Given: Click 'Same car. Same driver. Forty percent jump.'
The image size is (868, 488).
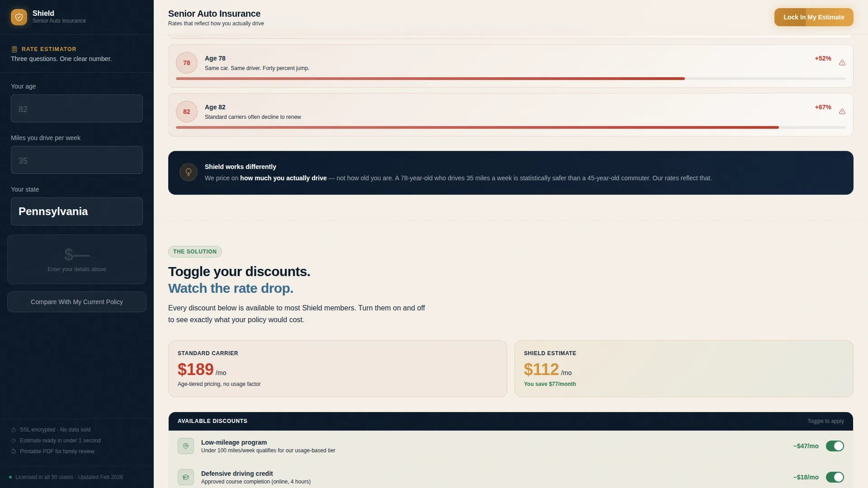Looking at the screenshot, I should tap(257, 68).
